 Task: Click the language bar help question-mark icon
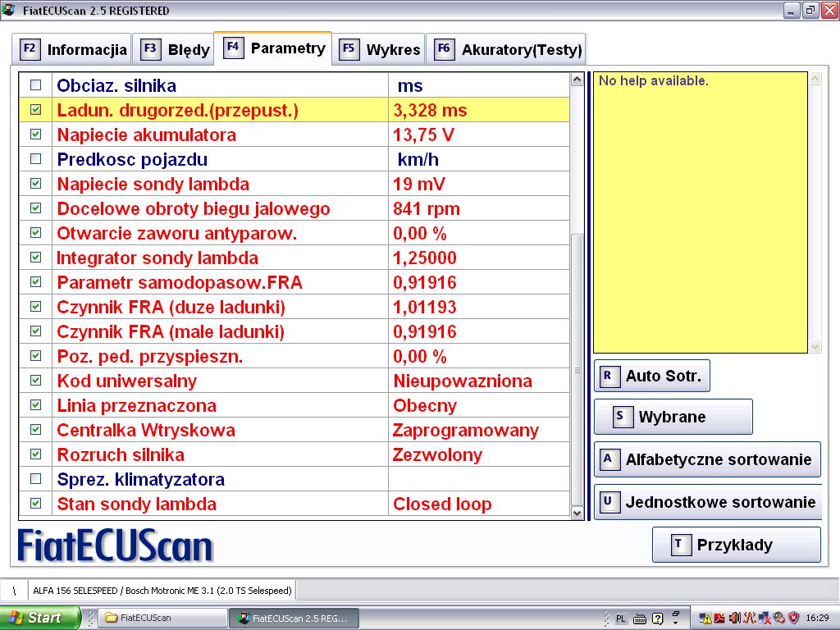pos(657,618)
